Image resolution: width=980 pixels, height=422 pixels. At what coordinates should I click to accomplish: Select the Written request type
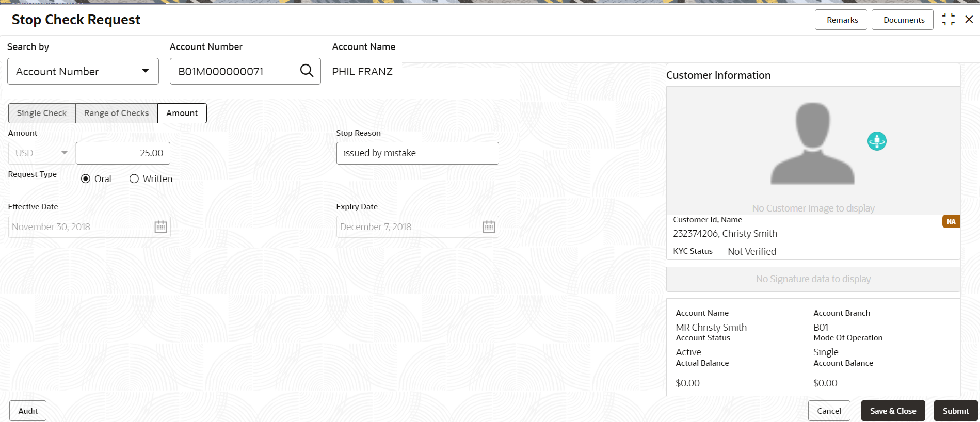[134, 178]
